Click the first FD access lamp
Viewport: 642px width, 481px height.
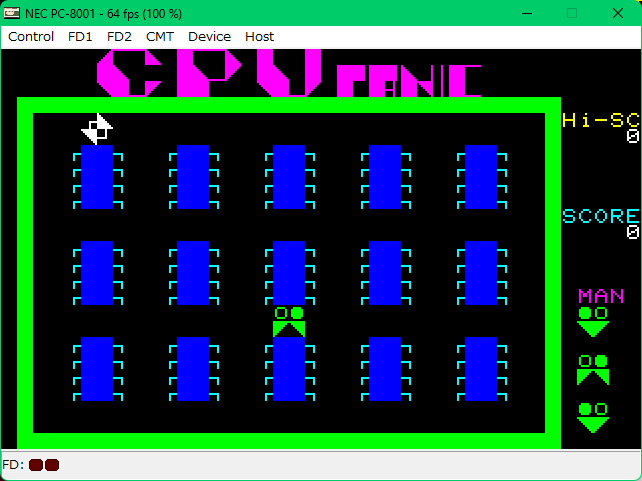tap(36, 465)
